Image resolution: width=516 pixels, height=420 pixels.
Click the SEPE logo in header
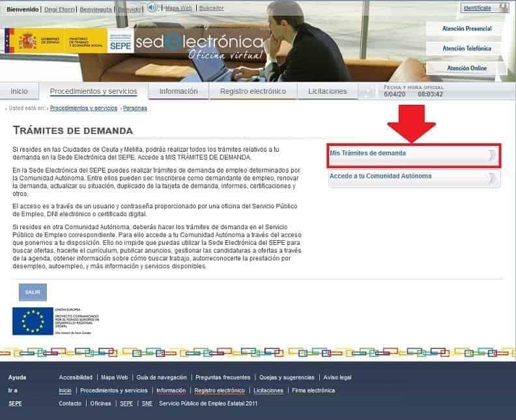coord(121,42)
